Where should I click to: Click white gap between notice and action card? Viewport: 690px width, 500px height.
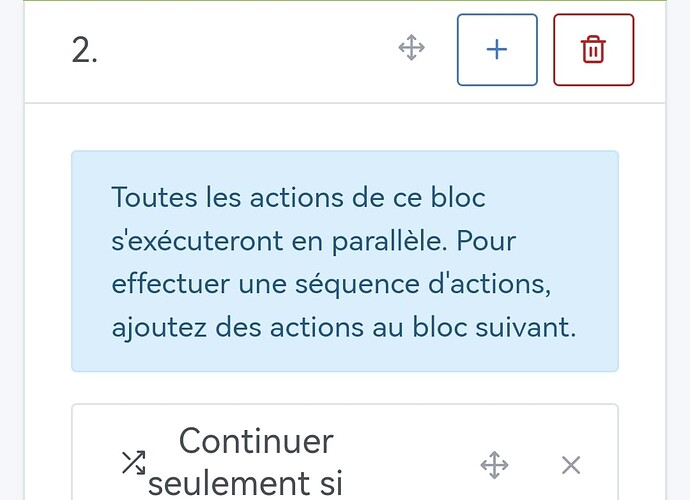point(344,388)
